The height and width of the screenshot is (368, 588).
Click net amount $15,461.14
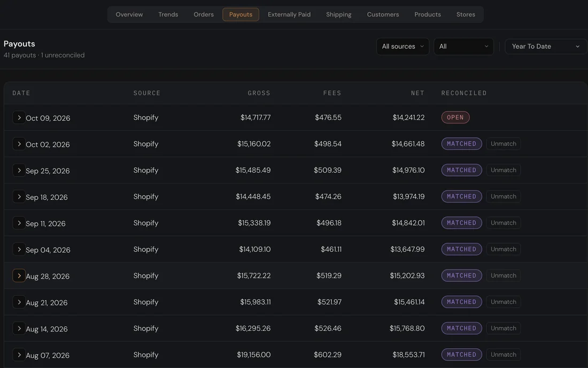[409, 302]
